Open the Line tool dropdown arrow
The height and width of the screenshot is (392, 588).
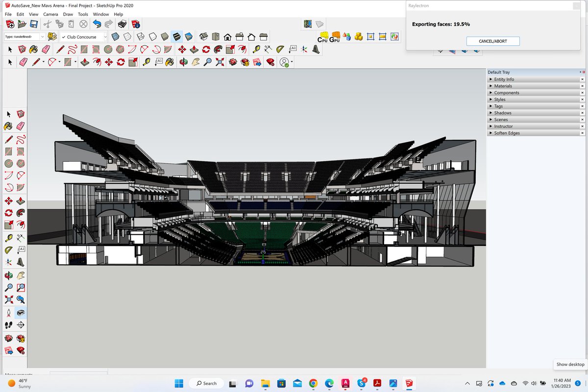click(x=43, y=62)
